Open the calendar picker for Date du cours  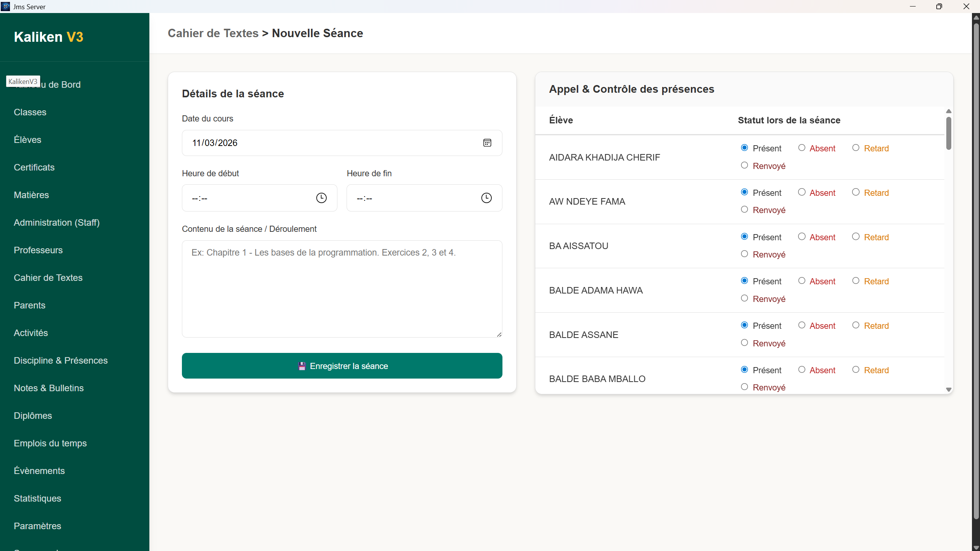tap(487, 143)
